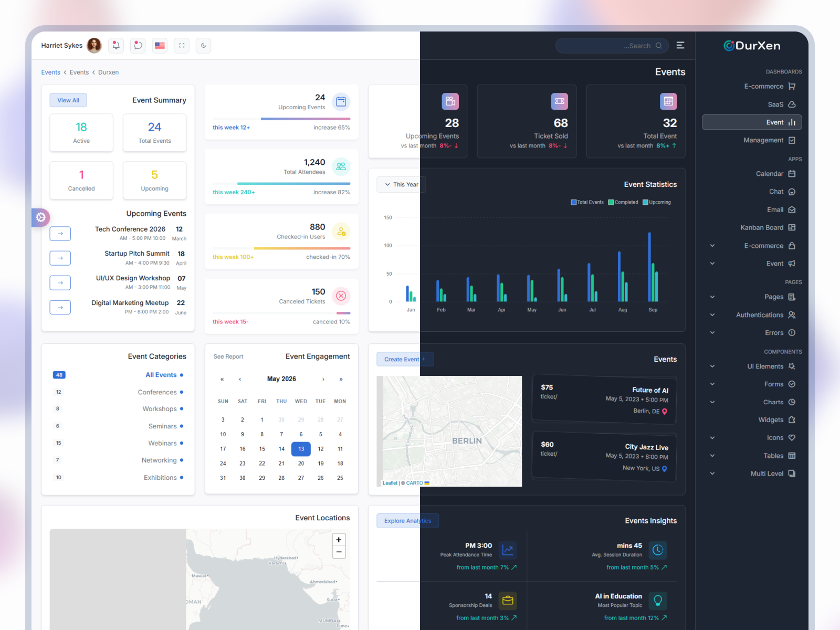Open SaaS dashboard in sidebar
The height and width of the screenshot is (630, 840).
pyautogui.click(x=752, y=104)
